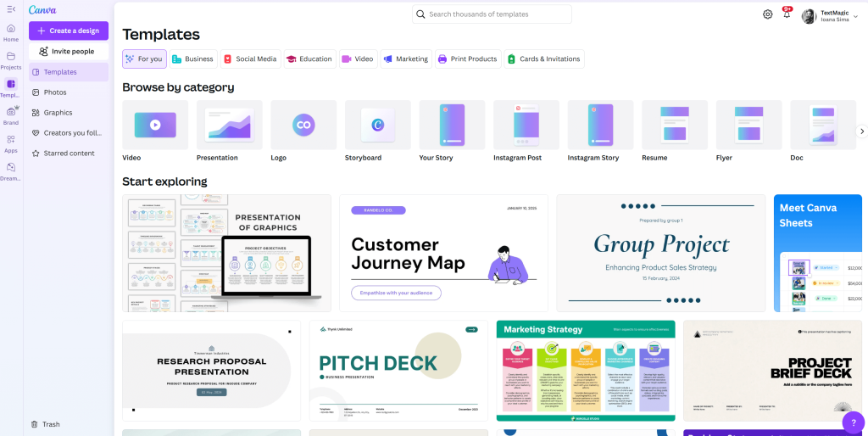Click the Logo category icon
Screen dimensions: 868x436
[303, 125]
